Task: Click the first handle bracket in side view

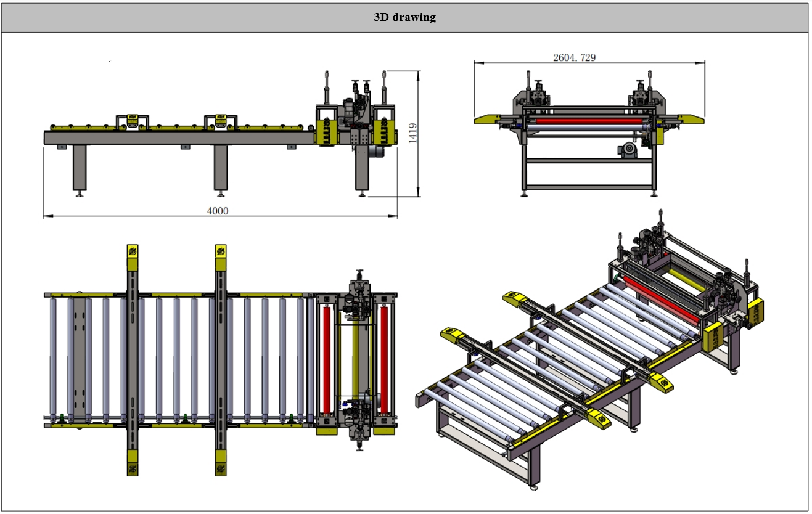Action: click(x=132, y=120)
